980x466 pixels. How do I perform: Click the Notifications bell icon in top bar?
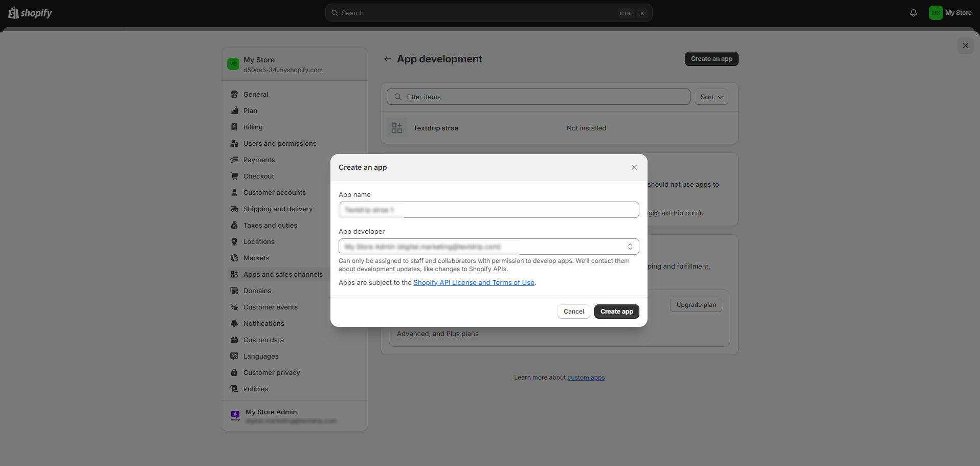[913, 13]
